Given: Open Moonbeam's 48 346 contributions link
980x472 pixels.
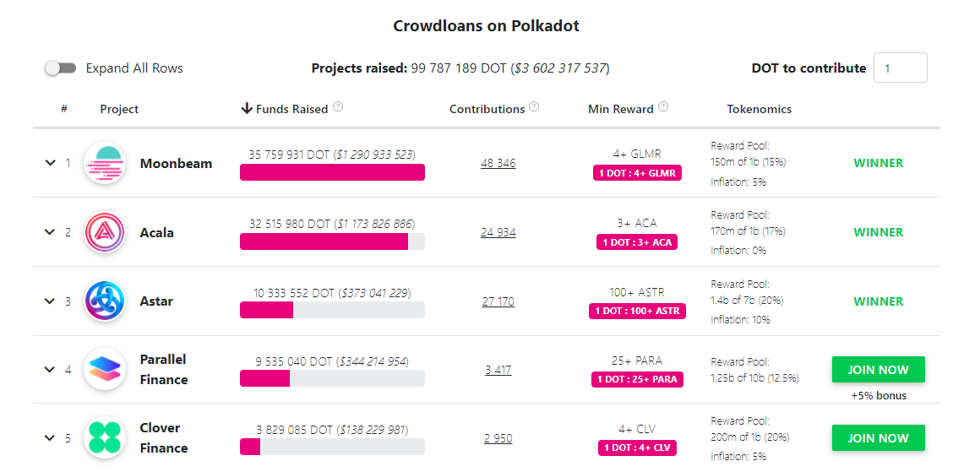Looking at the screenshot, I should (498, 163).
